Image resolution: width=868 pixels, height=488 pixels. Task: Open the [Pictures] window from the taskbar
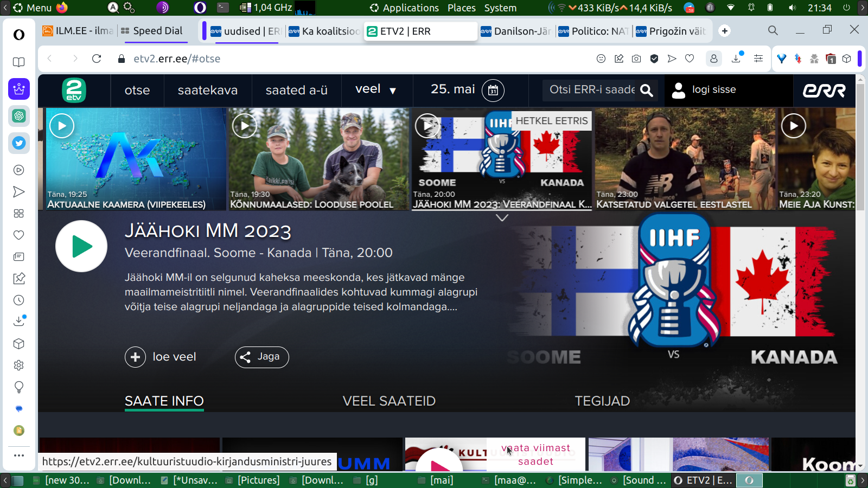click(253, 480)
